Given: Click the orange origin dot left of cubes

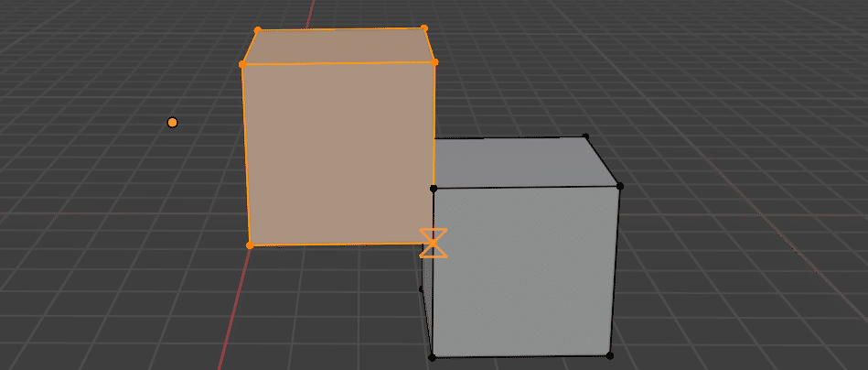Looking at the screenshot, I should click(172, 123).
